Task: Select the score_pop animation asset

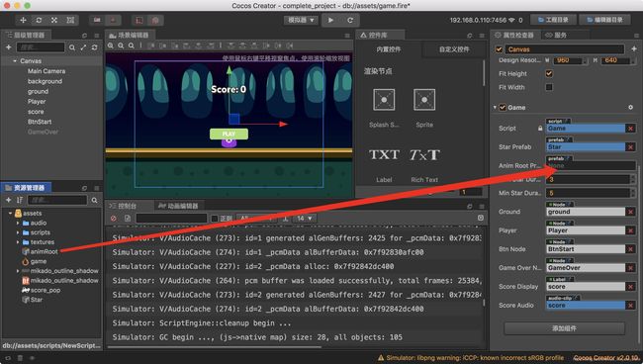Action: pyautogui.click(x=46, y=290)
